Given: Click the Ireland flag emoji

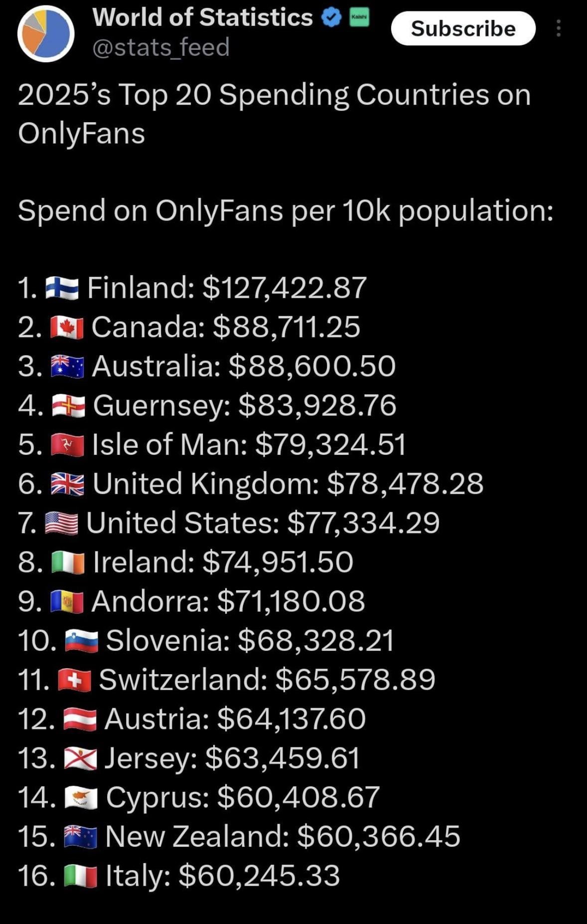Looking at the screenshot, I should (68, 562).
